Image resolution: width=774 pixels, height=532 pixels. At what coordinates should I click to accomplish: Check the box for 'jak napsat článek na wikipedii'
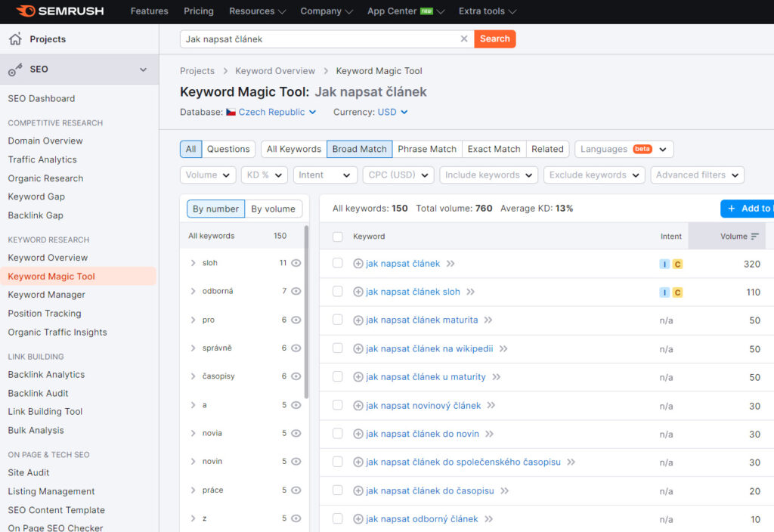pos(338,348)
